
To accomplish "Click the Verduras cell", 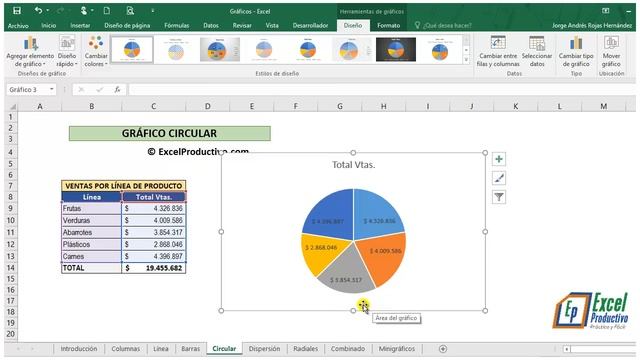I will 91,220.
